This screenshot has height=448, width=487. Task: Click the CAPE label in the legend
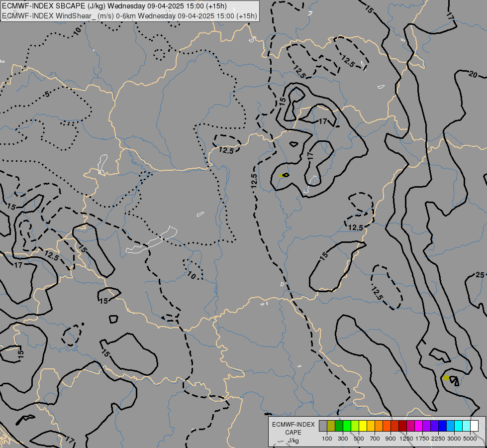tap(293, 433)
